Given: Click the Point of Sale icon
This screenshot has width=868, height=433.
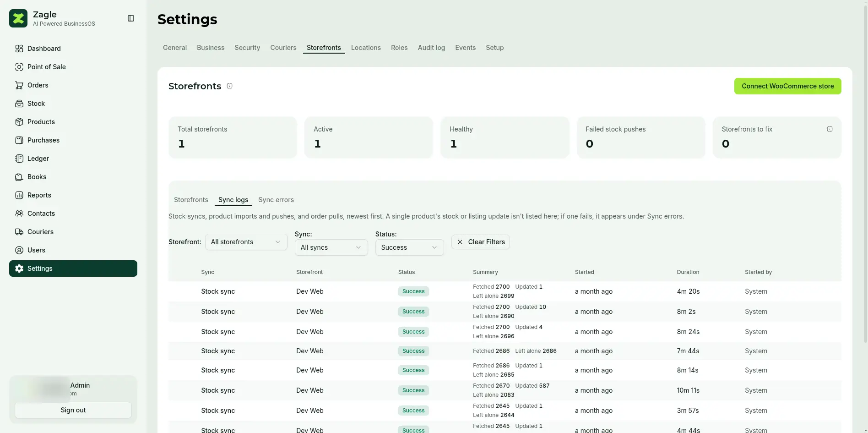Looking at the screenshot, I should point(19,67).
